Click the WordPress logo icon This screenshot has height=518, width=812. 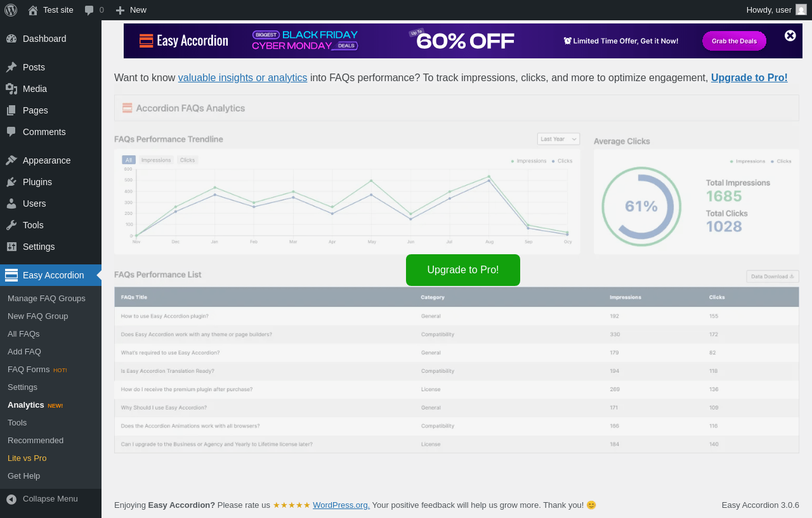click(11, 10)
